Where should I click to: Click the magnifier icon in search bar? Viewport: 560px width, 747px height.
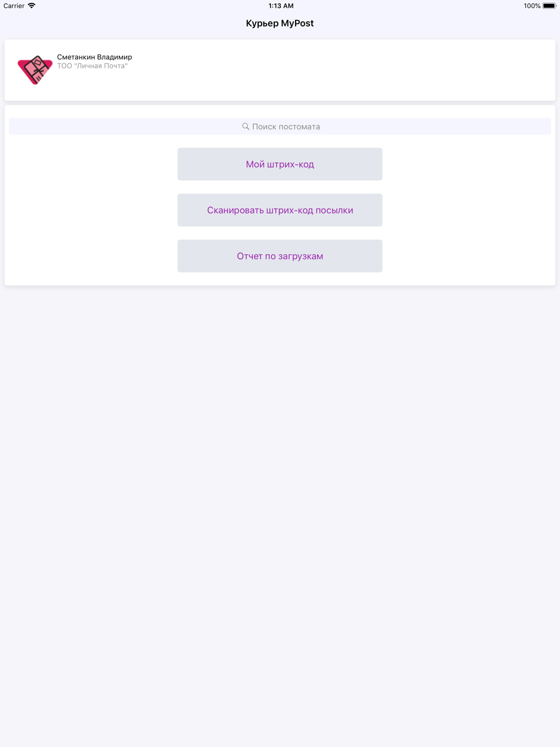pyautogui.click(x=245, y=127)
